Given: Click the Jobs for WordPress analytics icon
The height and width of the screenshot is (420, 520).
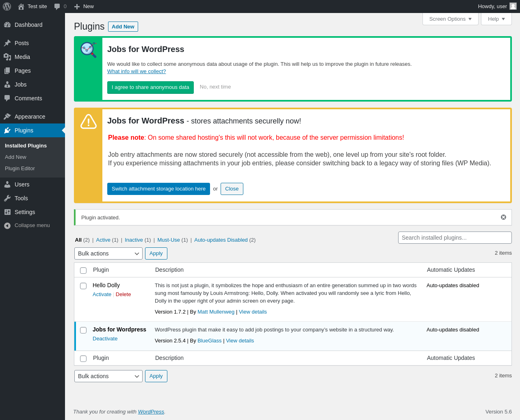Looking at the screenshot, I should tap(88, 50).
